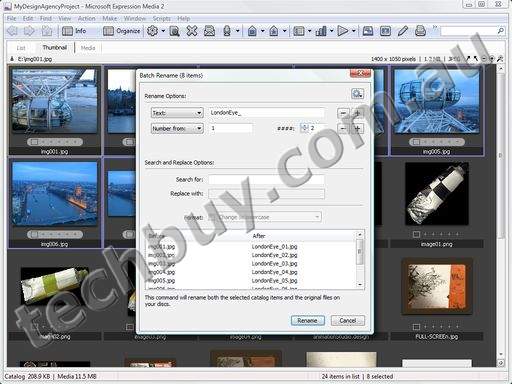Screen dimensions: 512x384
Task: Open the Make menu
Action: click(109, 18)
